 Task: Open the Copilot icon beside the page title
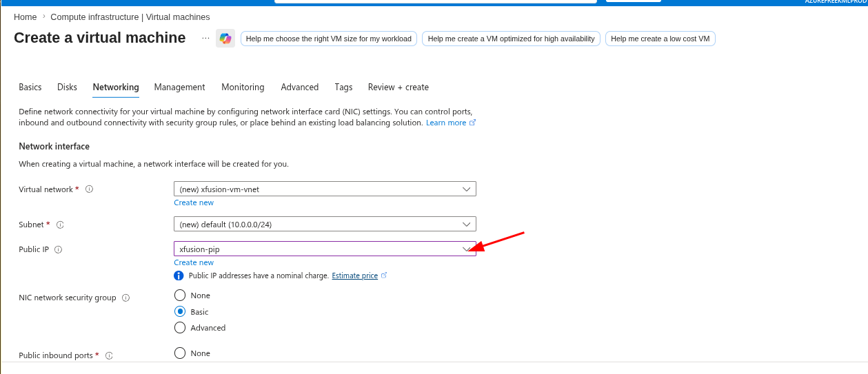225,39
